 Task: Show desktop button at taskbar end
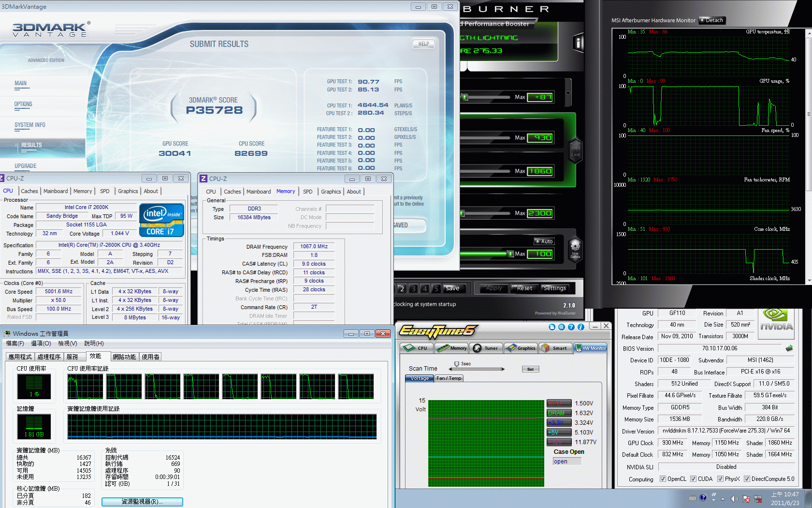point(809,499)
